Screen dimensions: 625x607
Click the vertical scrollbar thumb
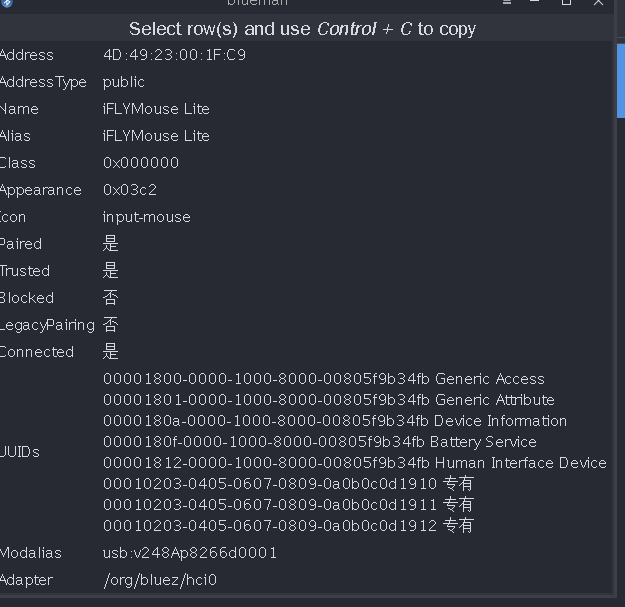pos(621,81)
